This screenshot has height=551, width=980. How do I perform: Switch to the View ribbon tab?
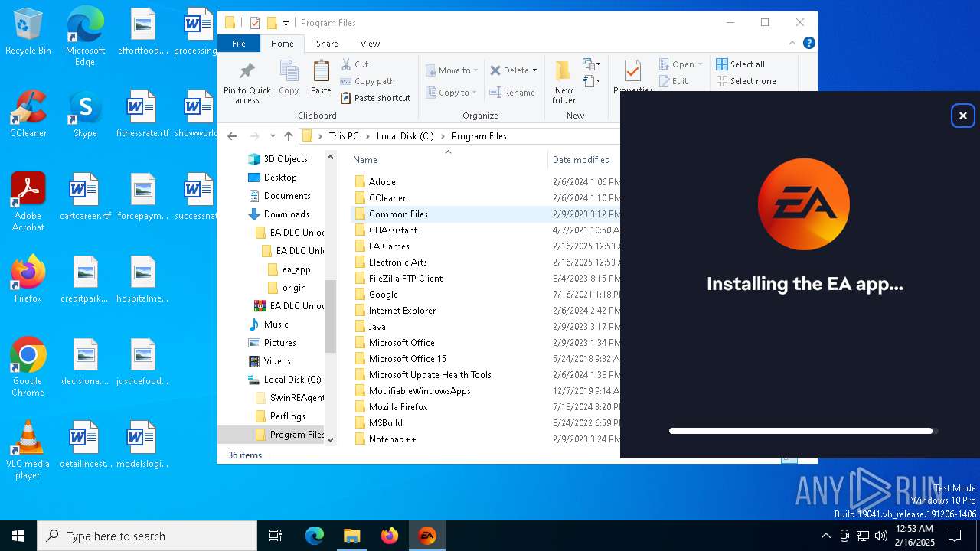click(370, 44)
